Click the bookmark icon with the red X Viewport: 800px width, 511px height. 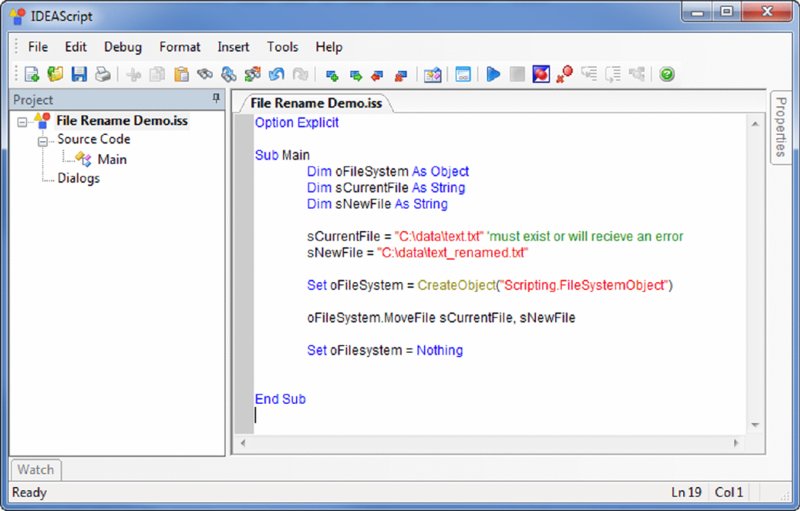[401, 75]
